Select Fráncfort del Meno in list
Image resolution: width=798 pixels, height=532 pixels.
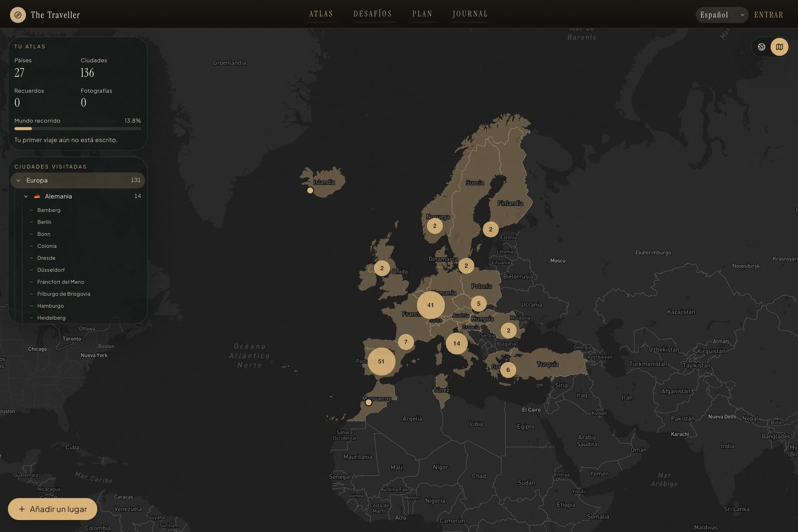(60, 282)
